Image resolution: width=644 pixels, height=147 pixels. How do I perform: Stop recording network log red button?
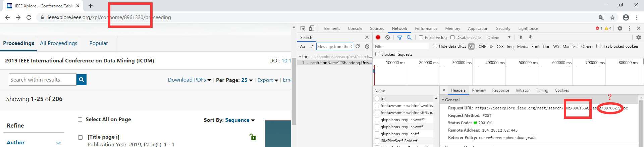378,37
